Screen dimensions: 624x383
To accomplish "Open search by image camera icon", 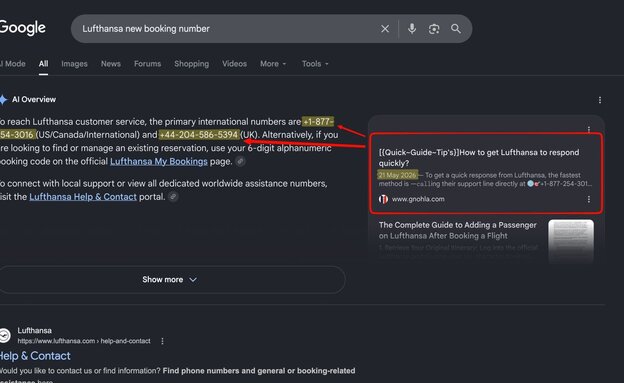I will [434, 29].
